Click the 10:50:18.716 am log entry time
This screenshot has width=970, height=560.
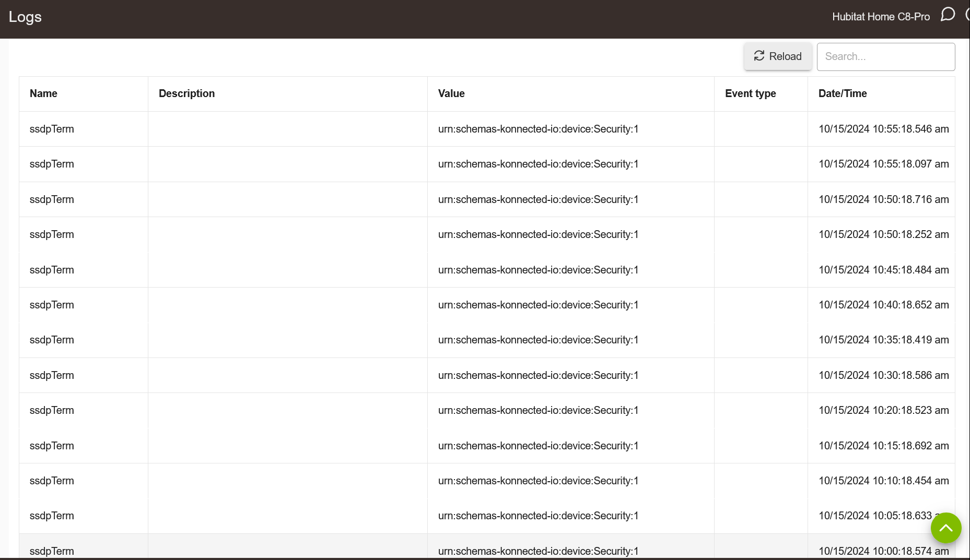tap(883, 199)
